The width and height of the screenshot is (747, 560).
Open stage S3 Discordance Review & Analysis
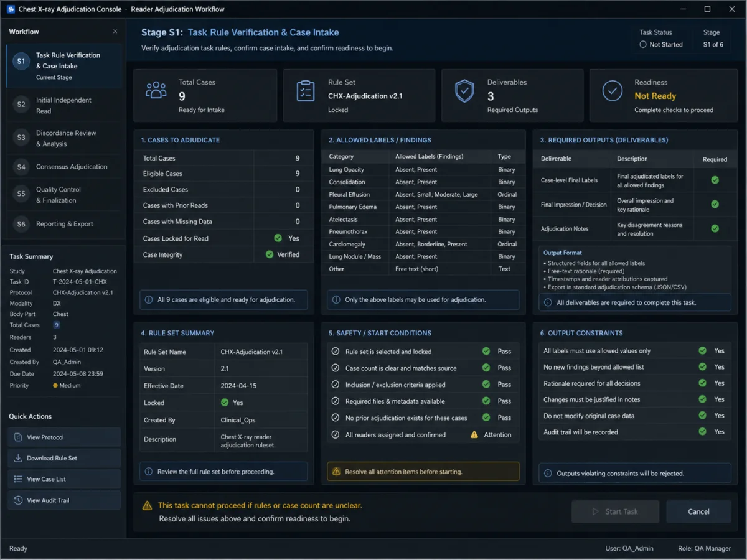click(63, 138)
